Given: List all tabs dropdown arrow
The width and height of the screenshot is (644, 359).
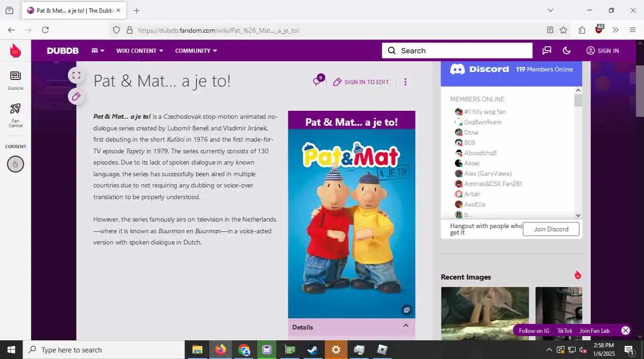Looking at the screenshot, I should 550,10.
